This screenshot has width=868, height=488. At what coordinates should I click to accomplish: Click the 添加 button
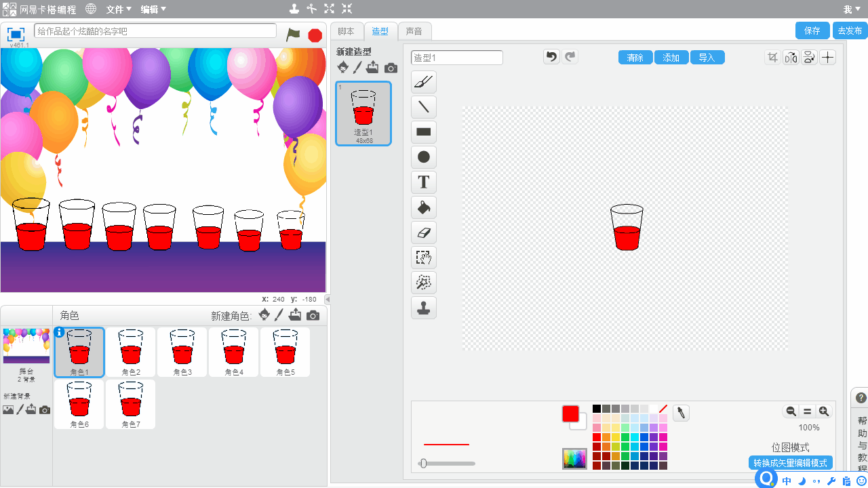coord(671,58)
